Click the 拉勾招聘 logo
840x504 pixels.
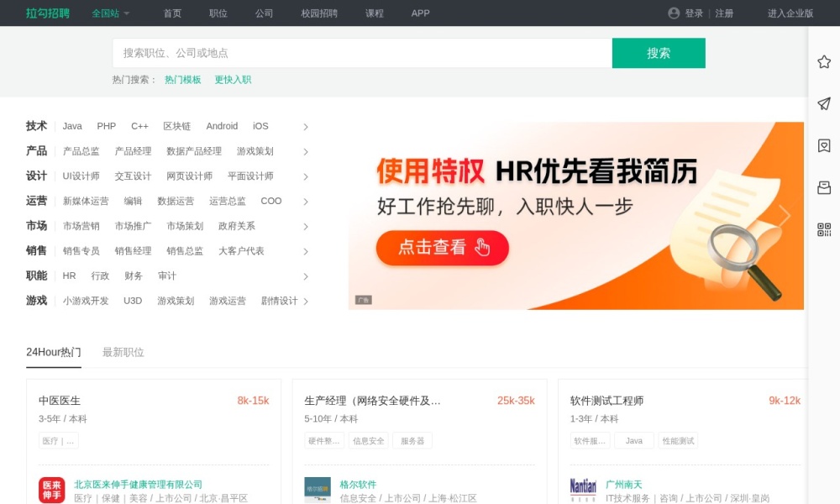(48, 13)
